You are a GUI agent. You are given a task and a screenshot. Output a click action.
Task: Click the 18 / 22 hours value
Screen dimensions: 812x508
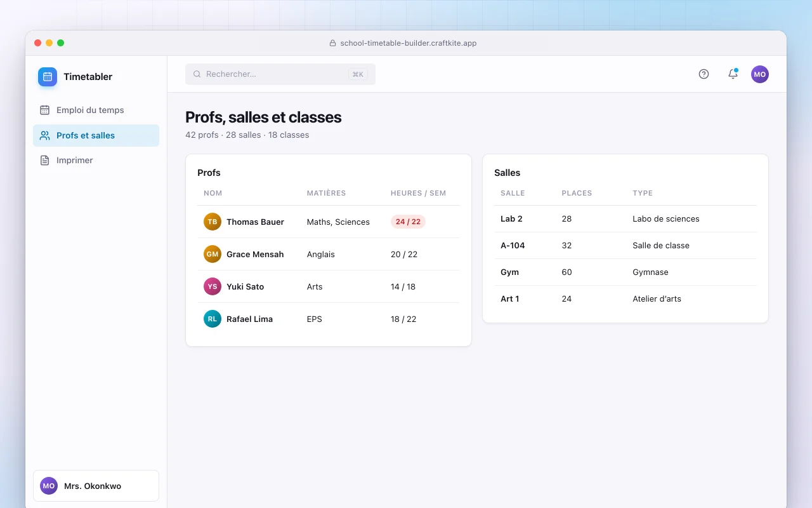(x=403, y=319)
